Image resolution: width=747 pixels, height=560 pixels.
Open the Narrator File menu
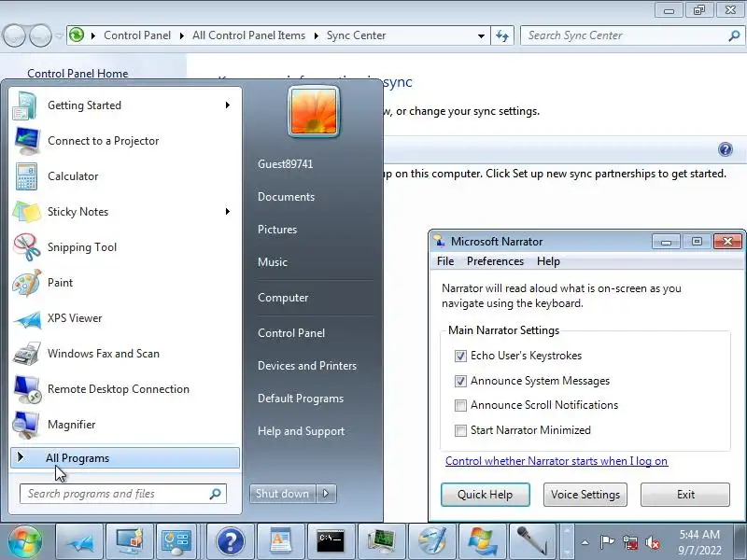pyautogui.click(x=445, y=261)
